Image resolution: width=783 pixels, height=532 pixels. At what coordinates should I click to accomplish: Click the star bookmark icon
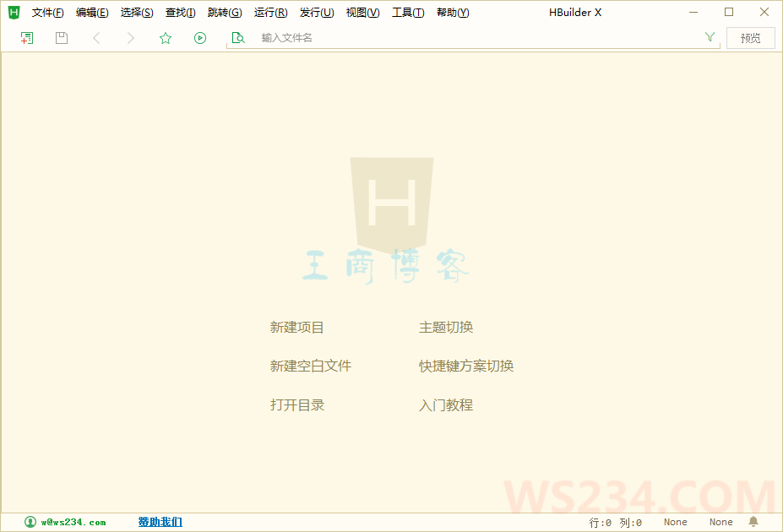166,38
